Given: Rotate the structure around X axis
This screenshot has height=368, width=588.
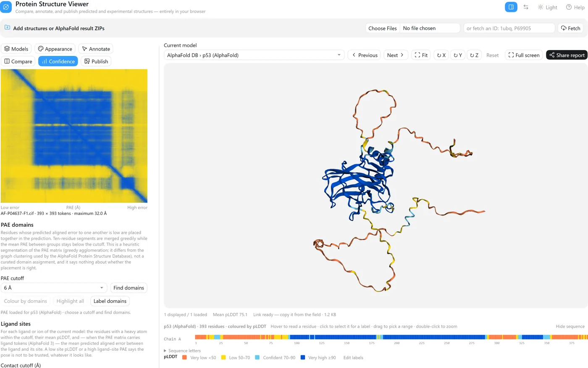Looking at the screenshot, I should 441,55.
